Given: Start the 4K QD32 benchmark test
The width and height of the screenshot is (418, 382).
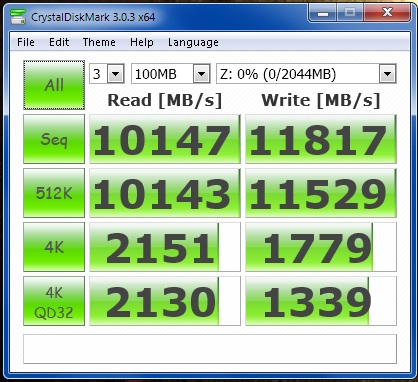Looking at the screenshot, I should point(54,301).
